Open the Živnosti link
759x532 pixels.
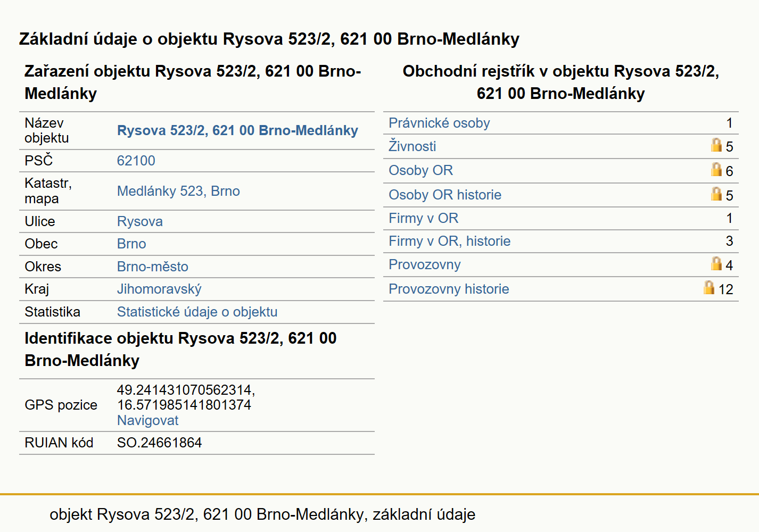[412, 146]
